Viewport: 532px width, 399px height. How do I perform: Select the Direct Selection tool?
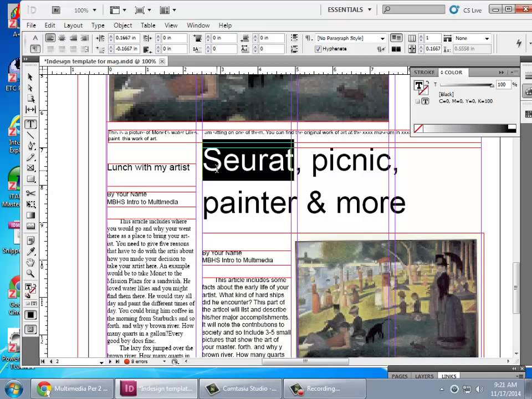point(30,88)
